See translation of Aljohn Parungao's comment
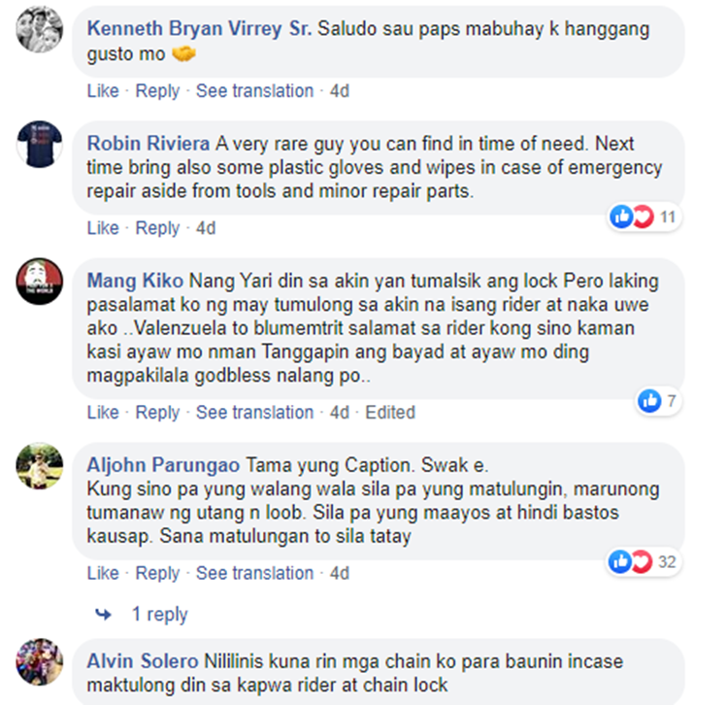728x705 pixels. pyautogui.click(x=254, y=573)
